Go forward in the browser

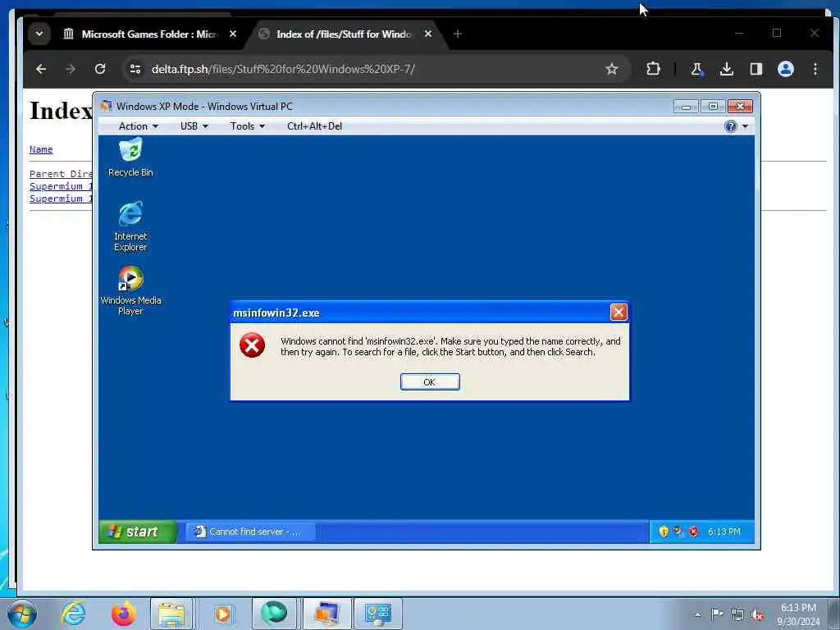71,69
